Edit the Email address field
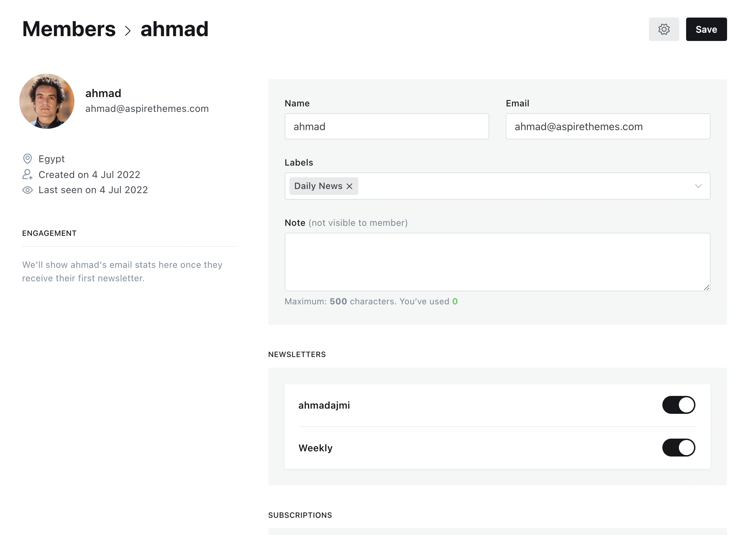 [608, 126]
